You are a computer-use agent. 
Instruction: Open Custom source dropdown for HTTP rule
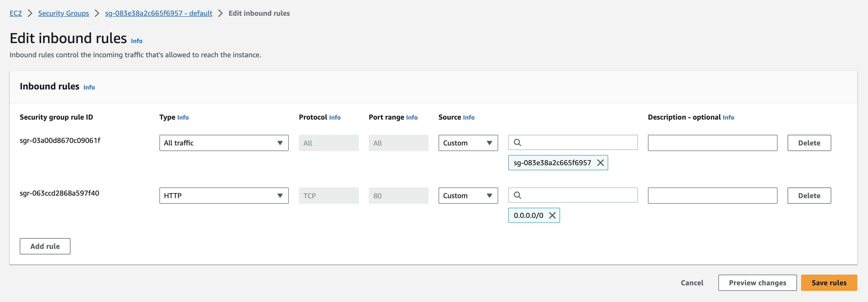(468, 196)
